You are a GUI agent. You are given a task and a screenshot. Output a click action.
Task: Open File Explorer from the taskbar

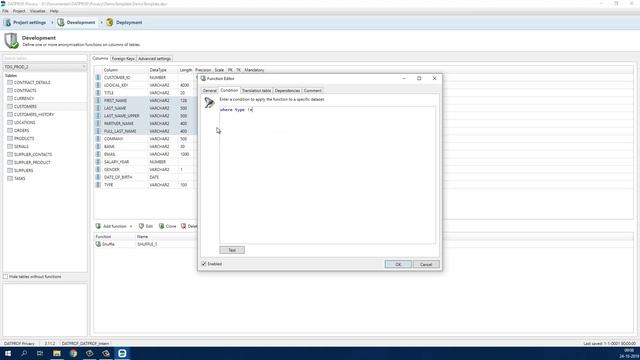click(57, 353)
